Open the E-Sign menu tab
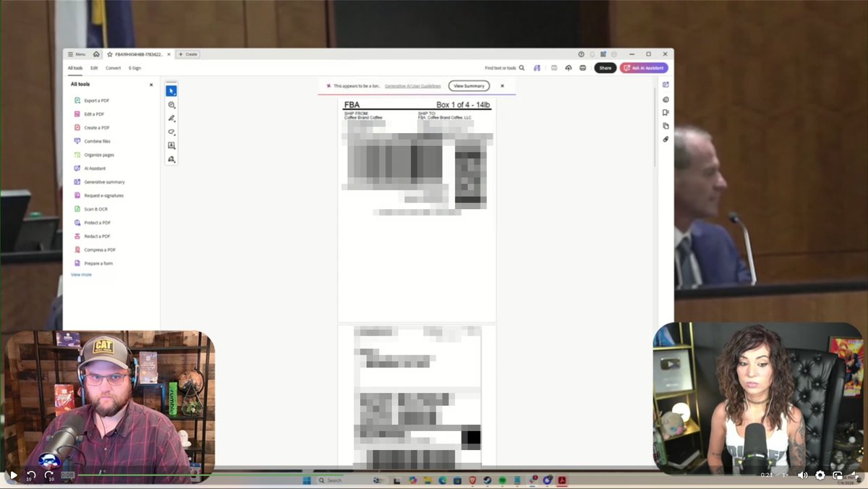The image size is (868, 489). [x=135, y=68]
